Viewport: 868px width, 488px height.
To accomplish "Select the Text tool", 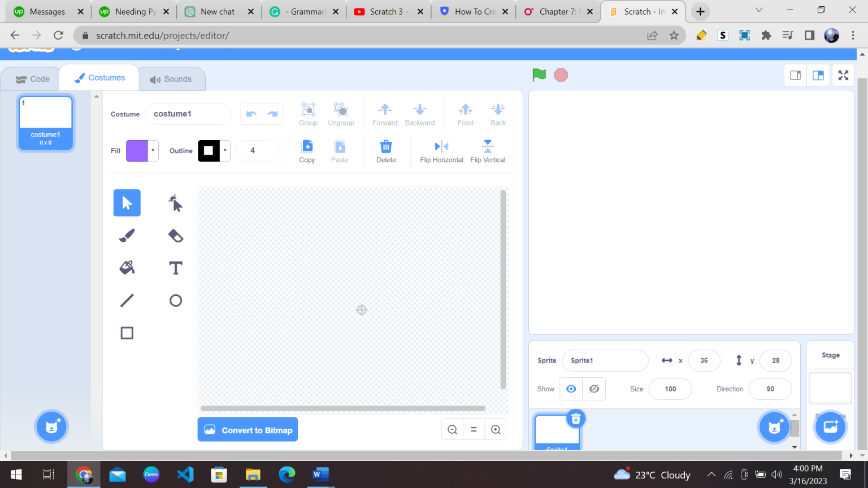I will click(175, 268).
